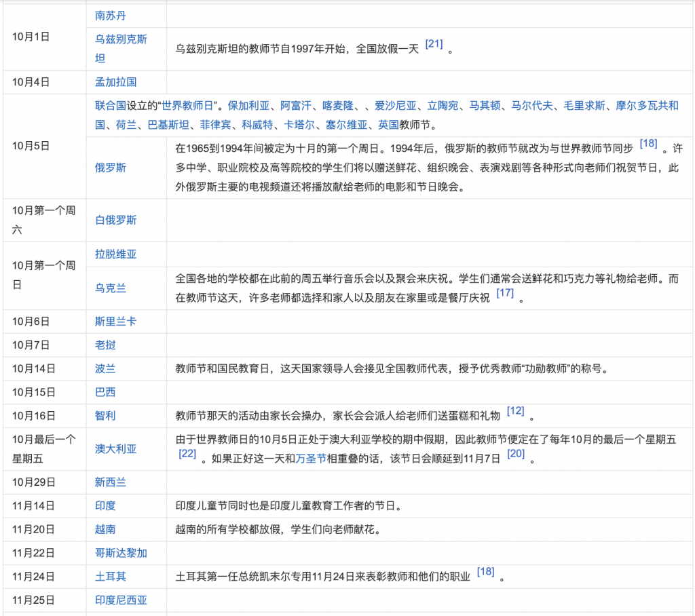Follow the 土耳其 link
The height and width of the screenshot is (616, 695).
click(111, 577)
